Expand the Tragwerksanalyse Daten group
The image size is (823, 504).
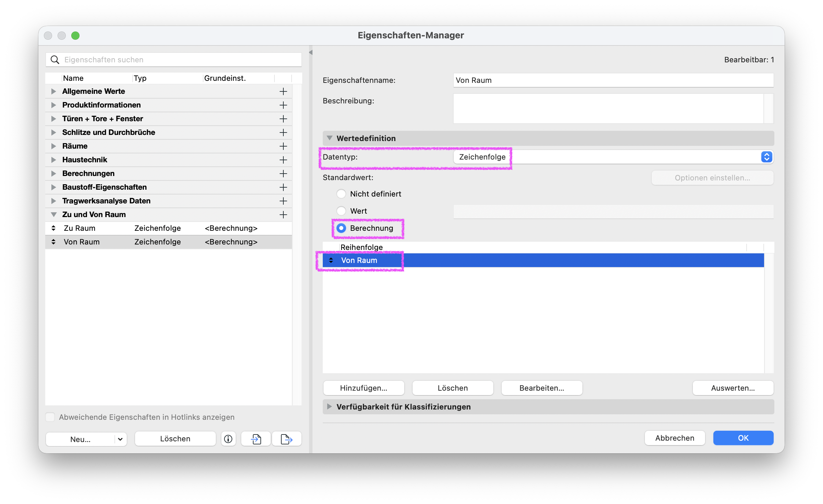53,201
